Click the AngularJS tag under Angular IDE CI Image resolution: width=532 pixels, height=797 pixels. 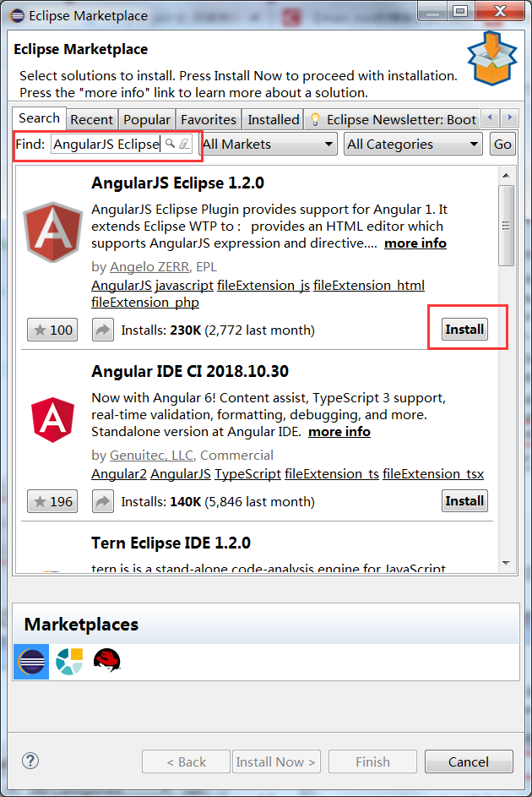180,474
